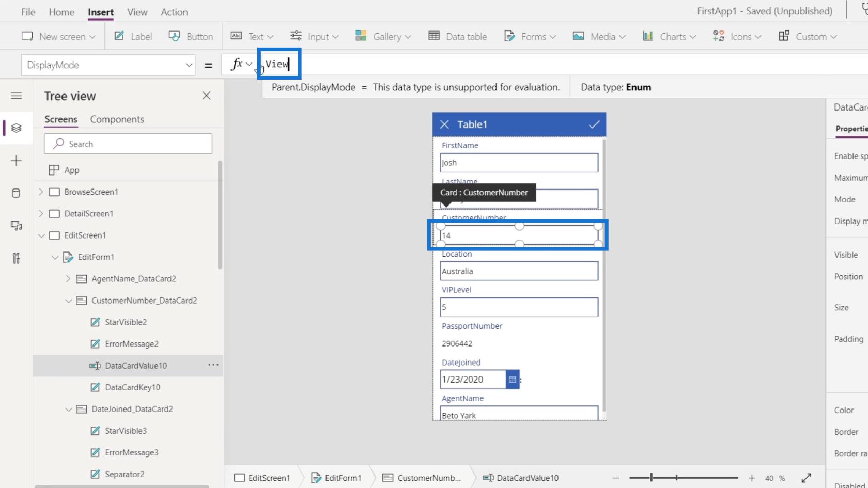Open the Data sources cylinder icon
The image size is (868, 488).
coord(16,193)
